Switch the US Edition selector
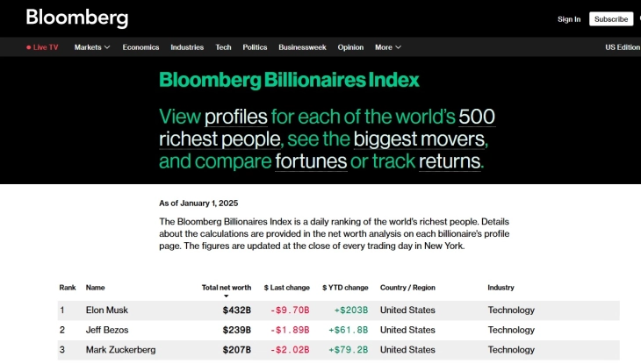This screenshot has width=641, height=364. pos(623,47)
